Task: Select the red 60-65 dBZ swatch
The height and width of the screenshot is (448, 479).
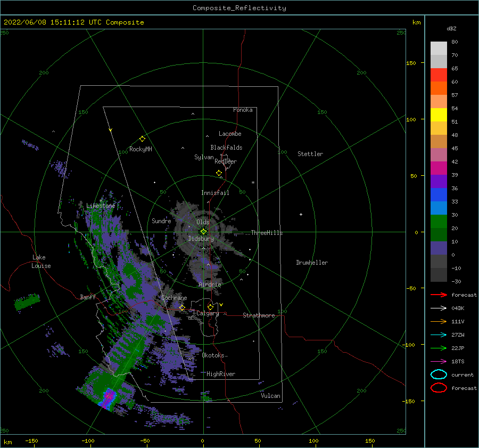Action: (439, 75)
